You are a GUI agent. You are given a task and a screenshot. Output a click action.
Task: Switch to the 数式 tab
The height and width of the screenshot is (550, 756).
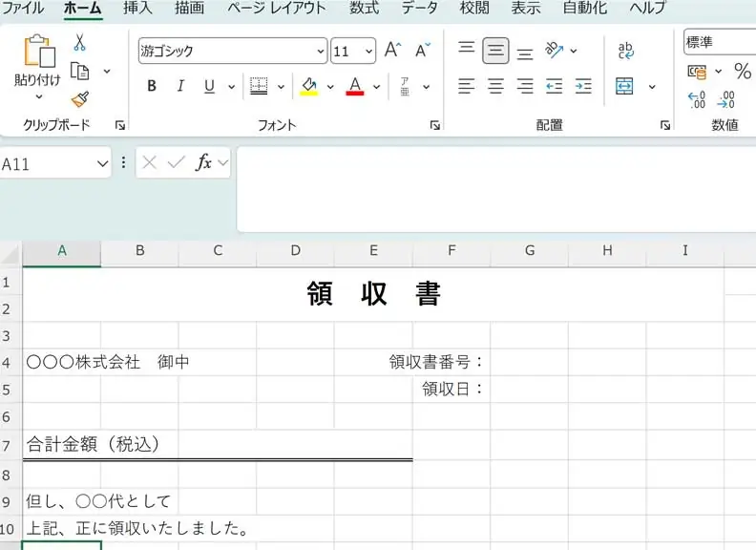click(x=364, y=8)
